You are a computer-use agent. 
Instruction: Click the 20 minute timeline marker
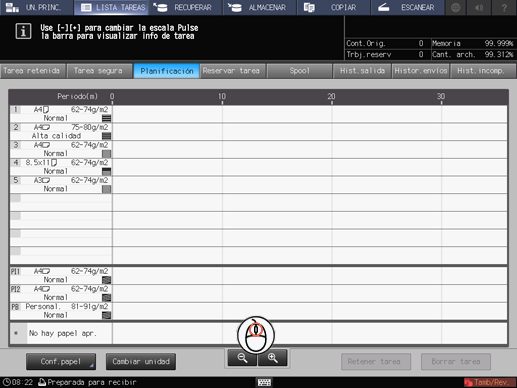click(331, 97)
